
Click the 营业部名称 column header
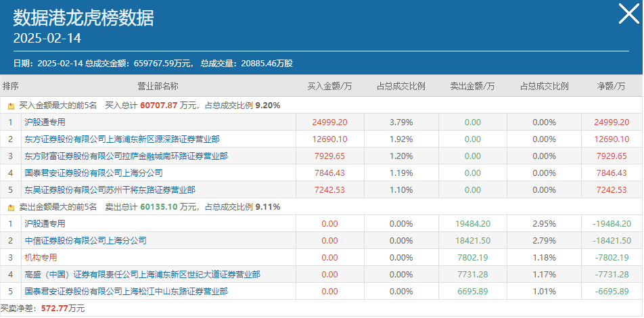(158, 87)
